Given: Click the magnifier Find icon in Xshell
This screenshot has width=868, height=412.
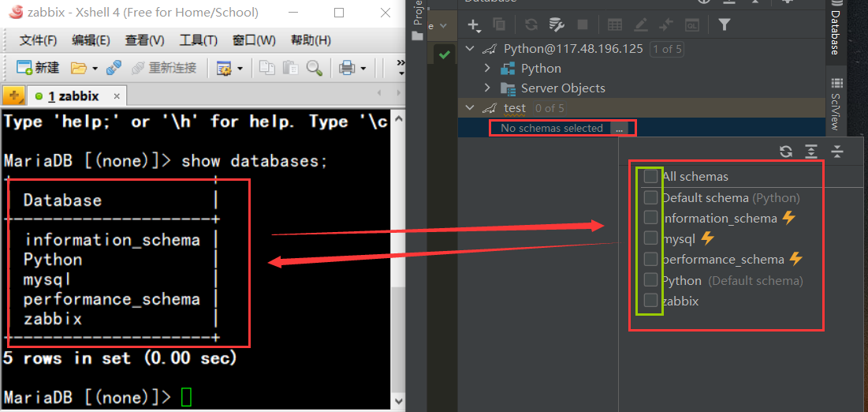Looking at the screenshot, I should [315, 68].
